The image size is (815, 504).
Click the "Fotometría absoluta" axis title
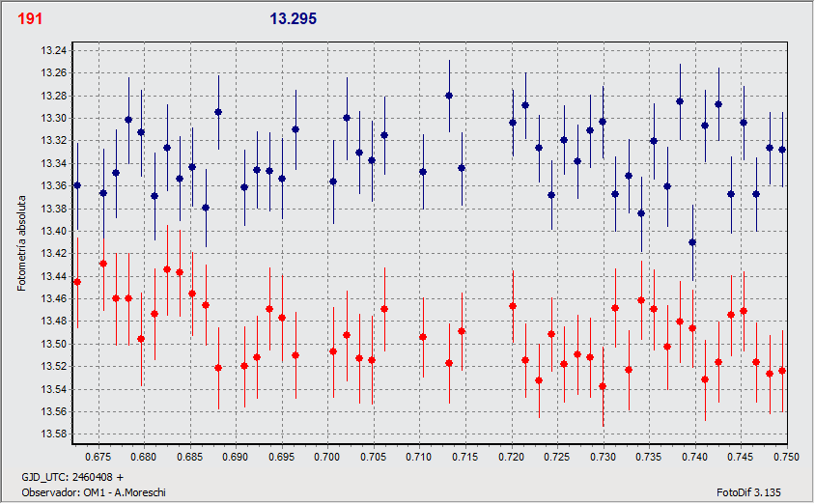pos(21,243)
